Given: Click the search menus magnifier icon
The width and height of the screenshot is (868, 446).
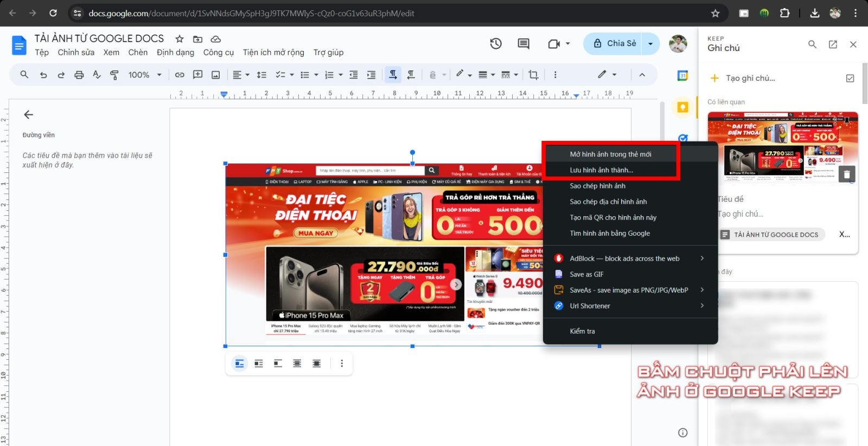Looking at the screenshot, I should tap(24, 75).
